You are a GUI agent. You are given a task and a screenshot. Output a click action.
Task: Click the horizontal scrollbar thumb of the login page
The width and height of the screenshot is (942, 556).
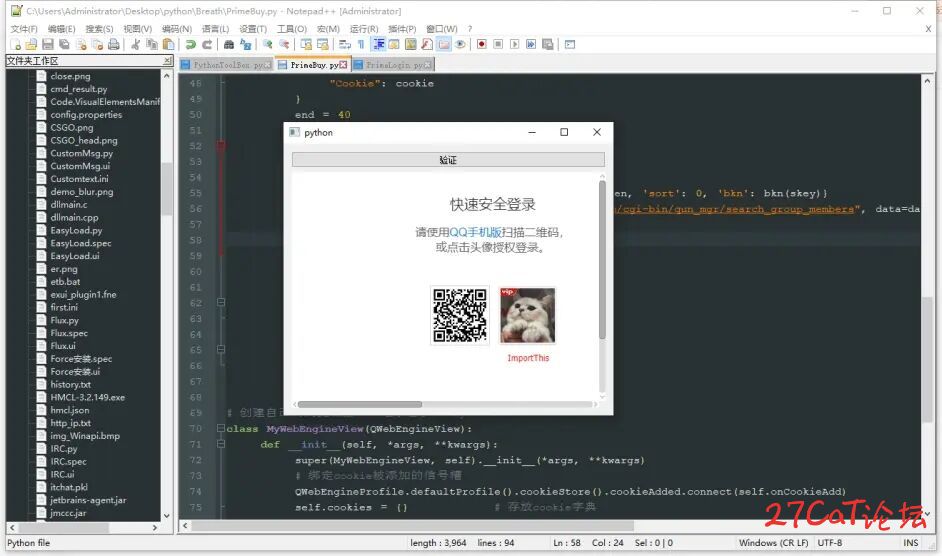click(x=360, y=405)
